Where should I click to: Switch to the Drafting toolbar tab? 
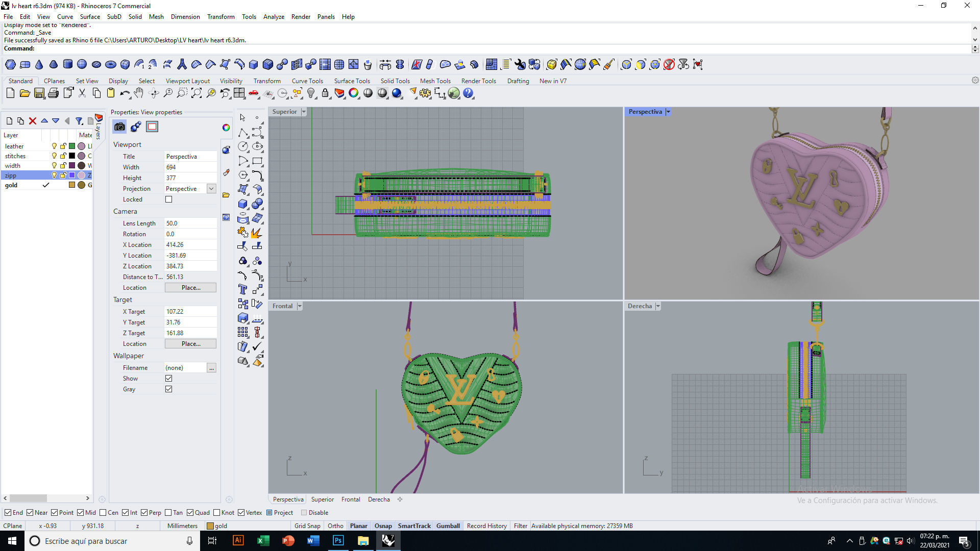tap(518, 81)
